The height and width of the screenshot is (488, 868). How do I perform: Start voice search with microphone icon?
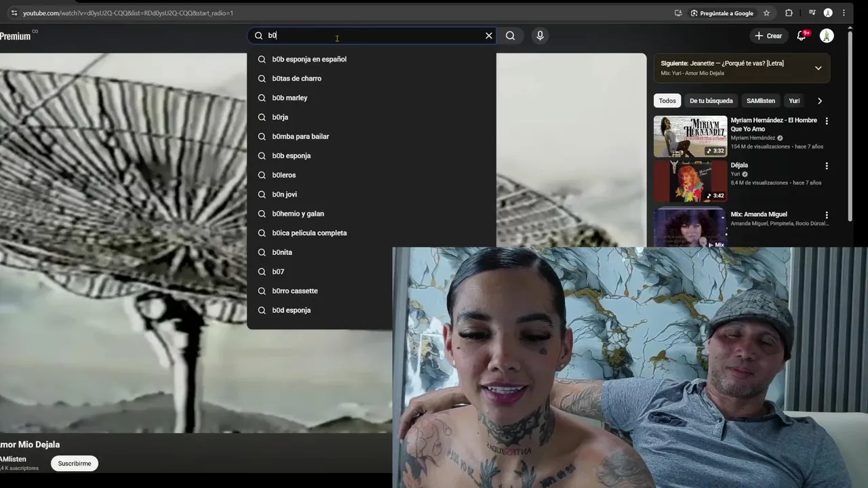coord(540,36)
